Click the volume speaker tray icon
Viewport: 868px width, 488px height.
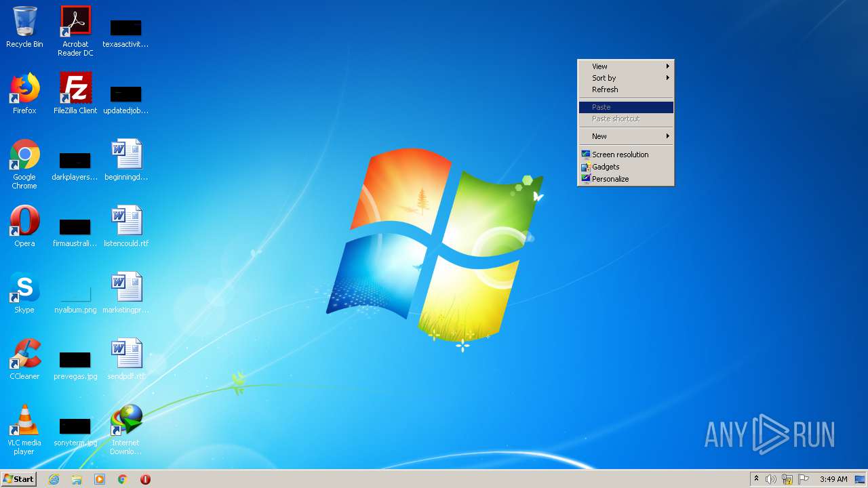tap(771, 479)
